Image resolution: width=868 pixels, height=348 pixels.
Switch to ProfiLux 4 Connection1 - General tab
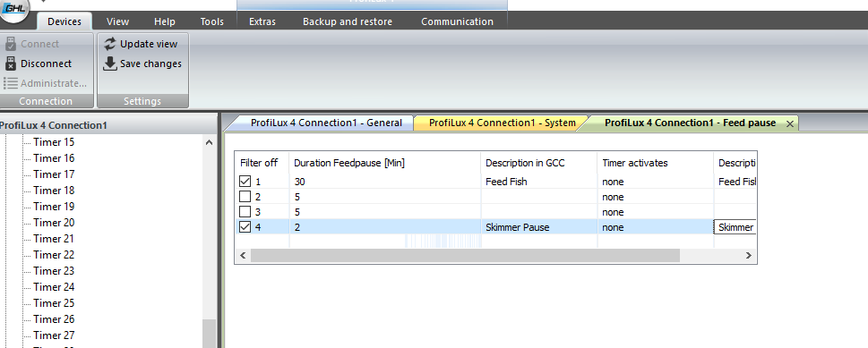[x=326, y=123]
